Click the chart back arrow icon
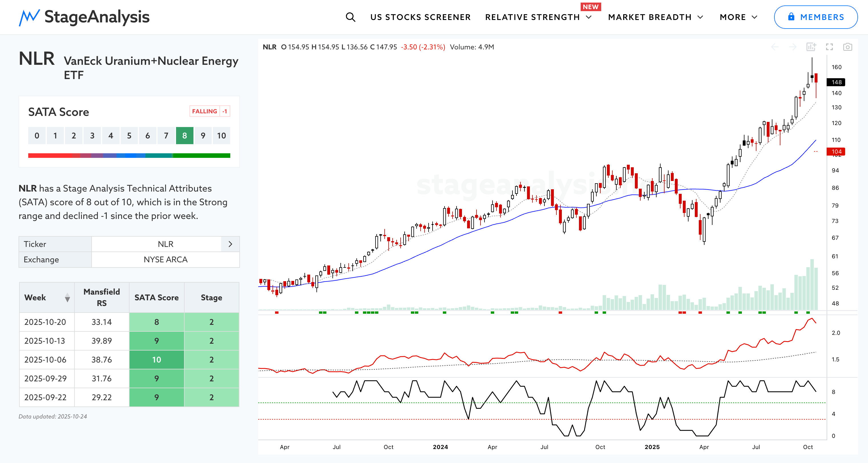Viewport: 868px width, 463px height. click(x=775, y=47)
